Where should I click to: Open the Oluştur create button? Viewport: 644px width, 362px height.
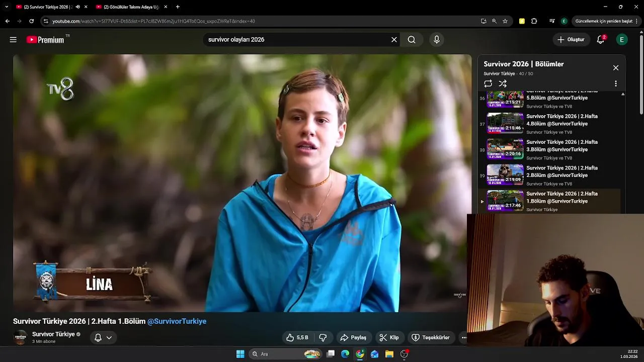(x=571, y=40)
